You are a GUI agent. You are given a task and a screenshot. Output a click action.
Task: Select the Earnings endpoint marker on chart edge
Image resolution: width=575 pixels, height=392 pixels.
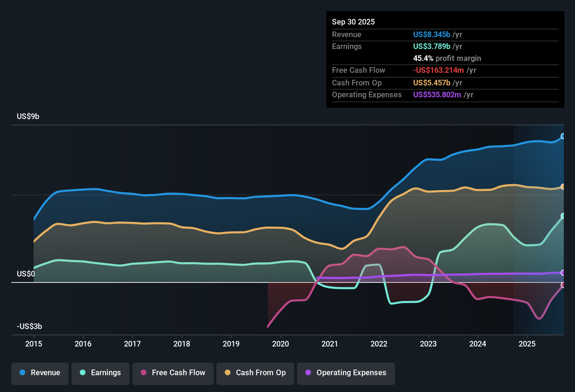coord(563,216)
